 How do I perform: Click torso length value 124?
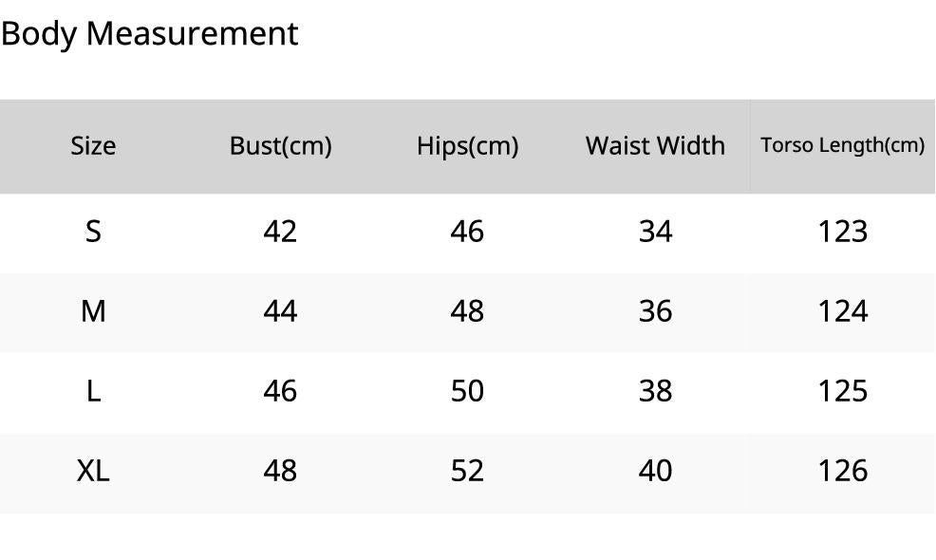tap(842, 311)
